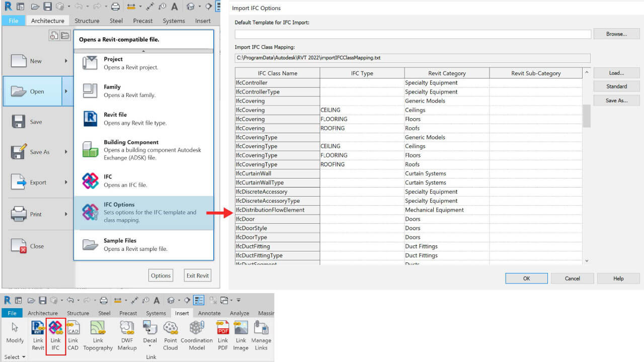The width and height of the screenshot is (644, 362).
Task: Click the Mechanical Equipment category cell
Action: (x=447, y=210)
